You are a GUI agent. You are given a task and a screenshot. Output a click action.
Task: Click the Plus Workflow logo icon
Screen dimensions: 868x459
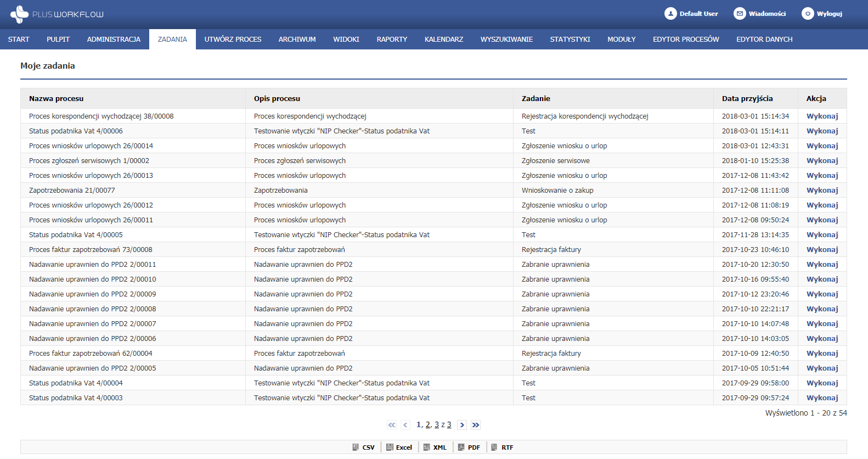click(x=19, y=14)
